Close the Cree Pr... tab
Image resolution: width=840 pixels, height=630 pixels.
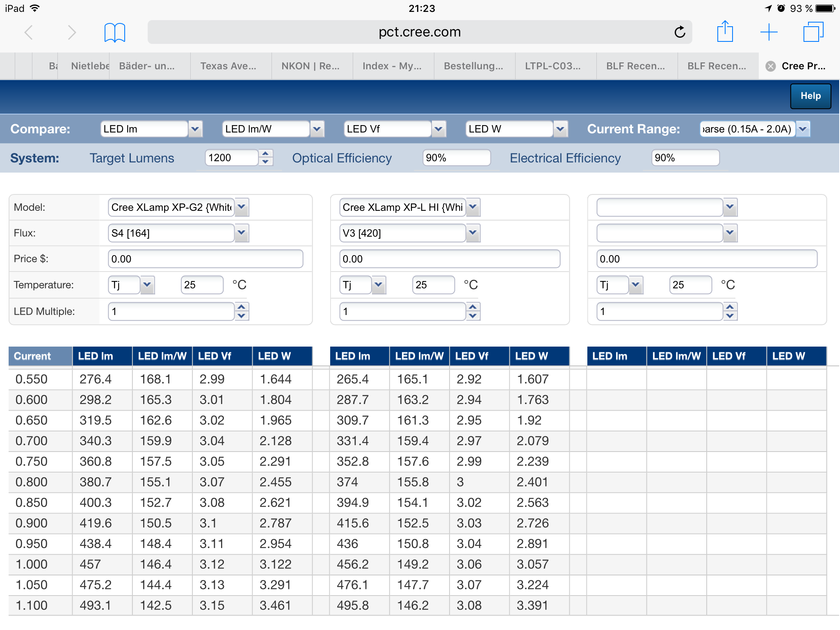[771, 66]
